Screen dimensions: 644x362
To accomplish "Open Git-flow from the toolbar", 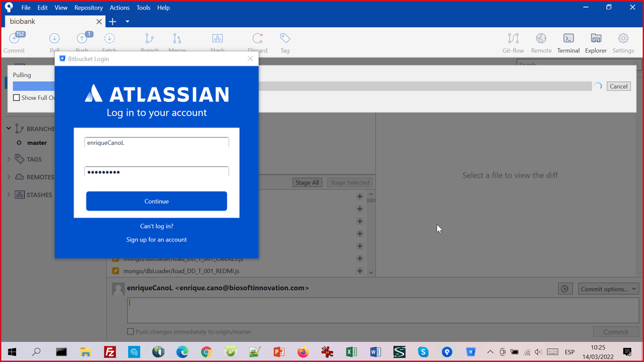I will point(513,43).
